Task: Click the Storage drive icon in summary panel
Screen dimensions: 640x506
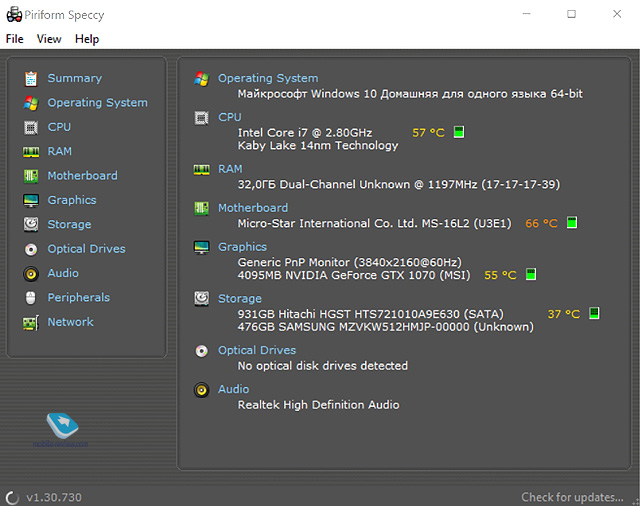Action: [201, 299]
